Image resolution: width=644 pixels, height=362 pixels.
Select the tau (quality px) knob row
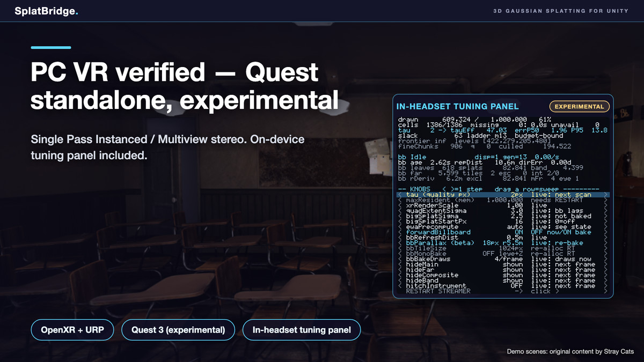[x=503, y=195]
